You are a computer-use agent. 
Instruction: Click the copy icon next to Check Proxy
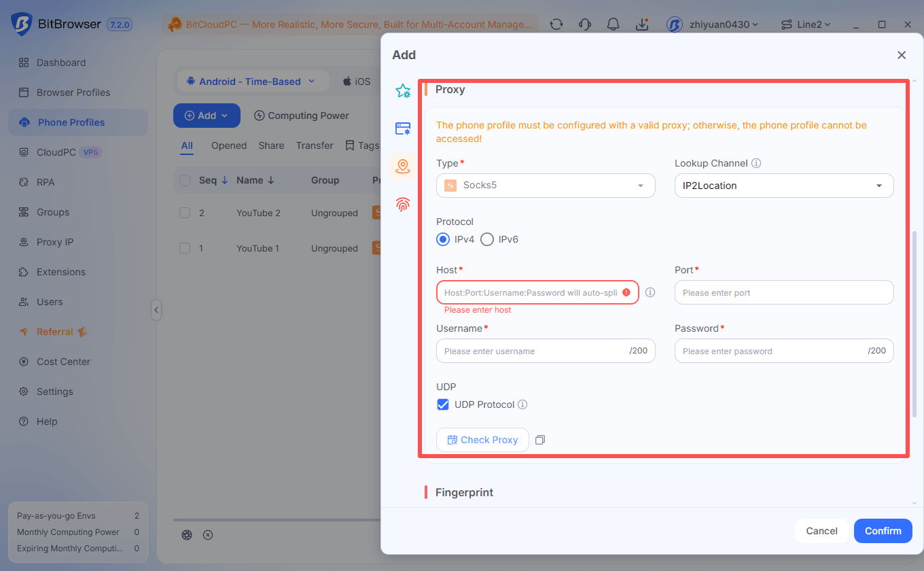click(x=540, y=440)
